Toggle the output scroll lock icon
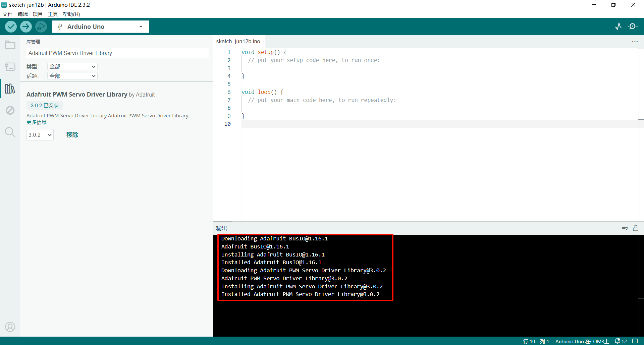 [636, 228]
